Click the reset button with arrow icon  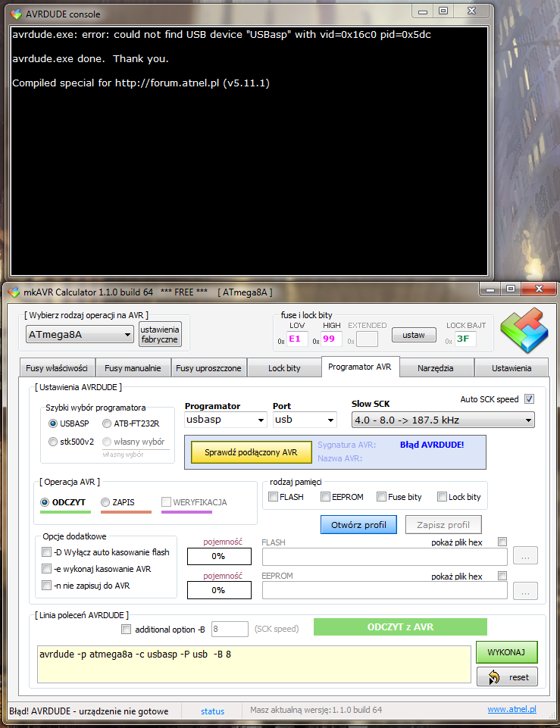507,677
